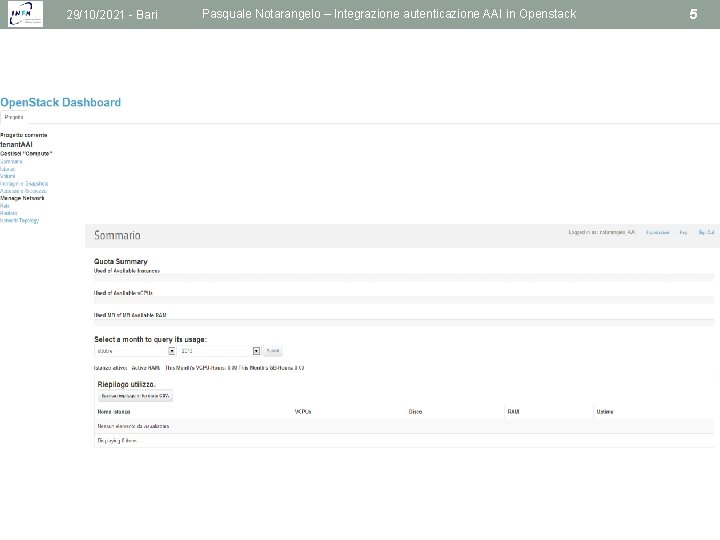The height and width of the screenshot is (540, 720).
Task: Click the Help link in the header bar
Action: point(683,232)
